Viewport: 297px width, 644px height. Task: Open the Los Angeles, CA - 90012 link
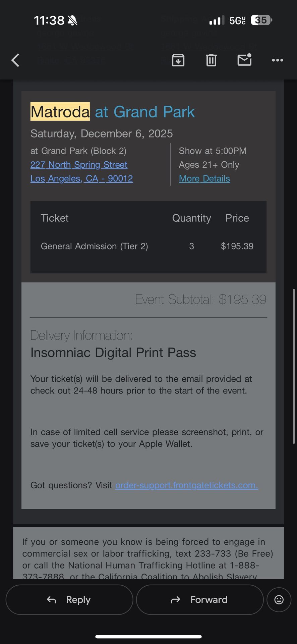(81, 178)
